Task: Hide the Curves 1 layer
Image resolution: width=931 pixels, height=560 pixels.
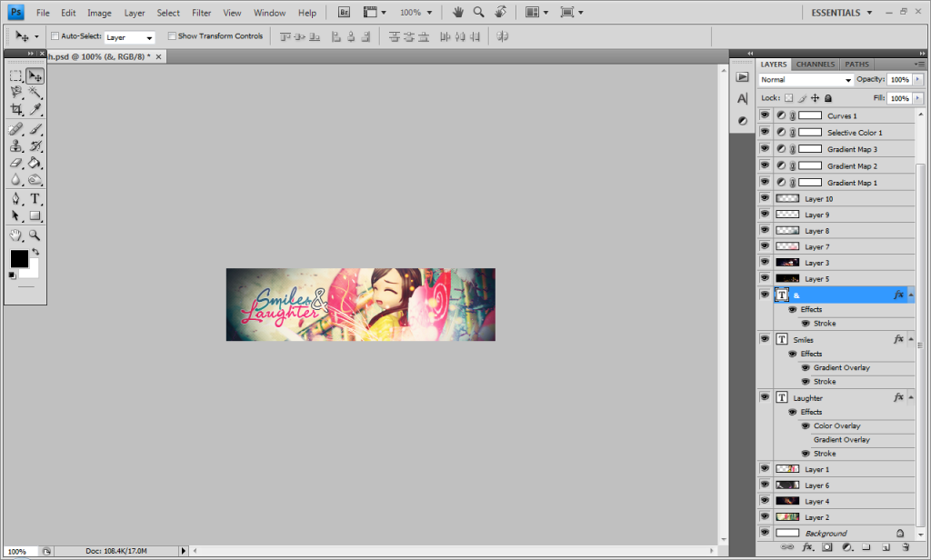Action: pos(765,115)
